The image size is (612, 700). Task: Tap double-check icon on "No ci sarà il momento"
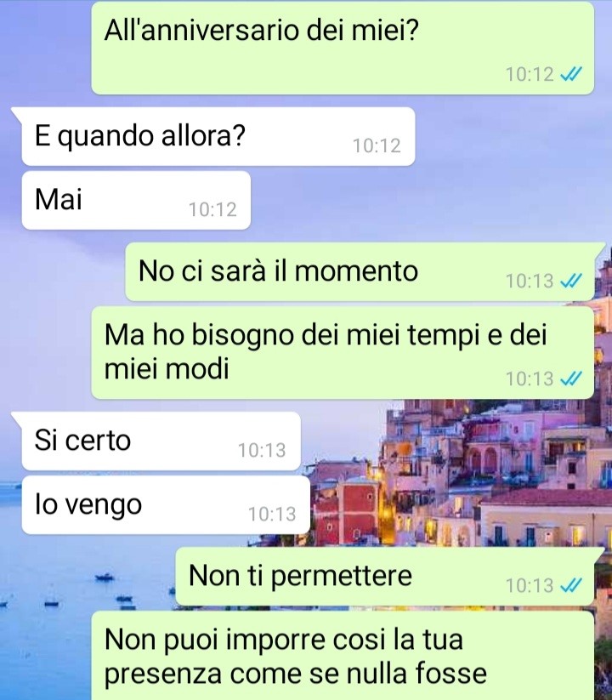(x=571, y=281)
